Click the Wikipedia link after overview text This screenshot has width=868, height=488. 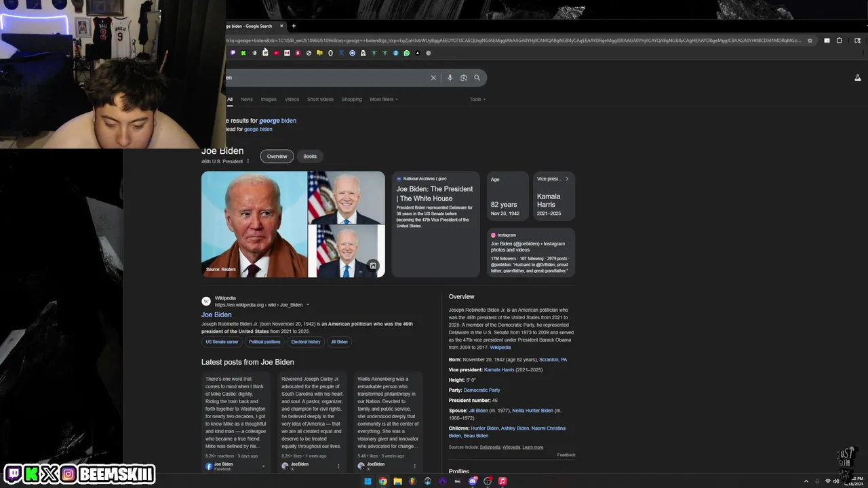pyautogui.click(x=500, y=348)
